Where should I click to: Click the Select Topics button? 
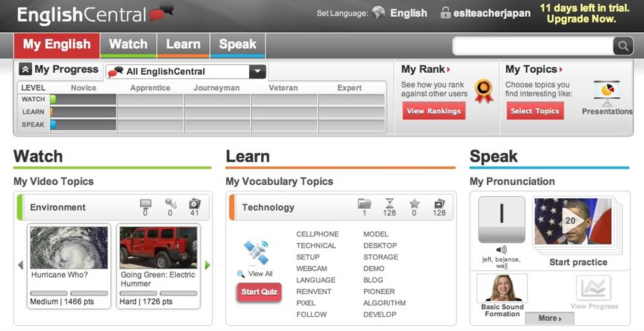pos(535,111)
